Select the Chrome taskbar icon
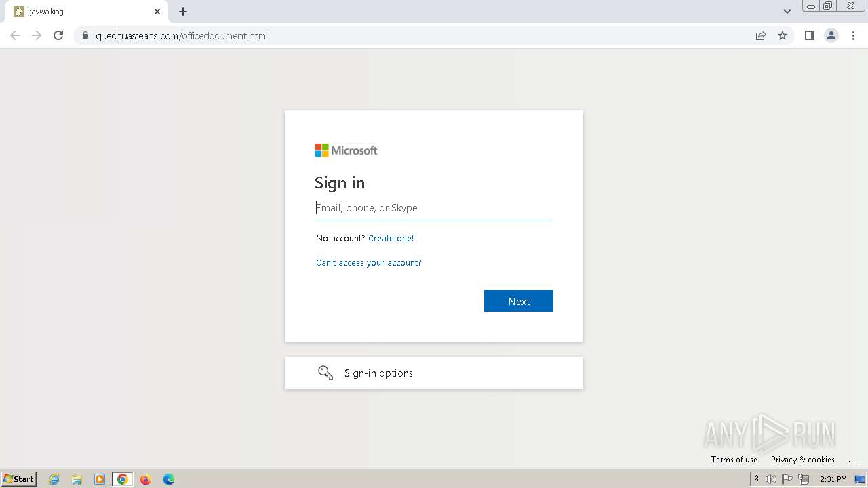The image size is (868, 488). pos(123,479)
